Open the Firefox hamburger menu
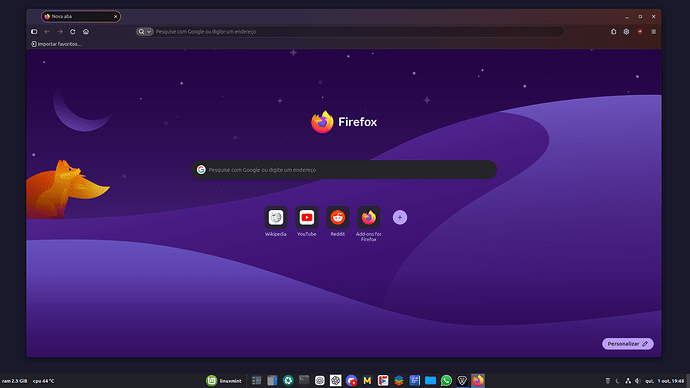 coord(653,32)
